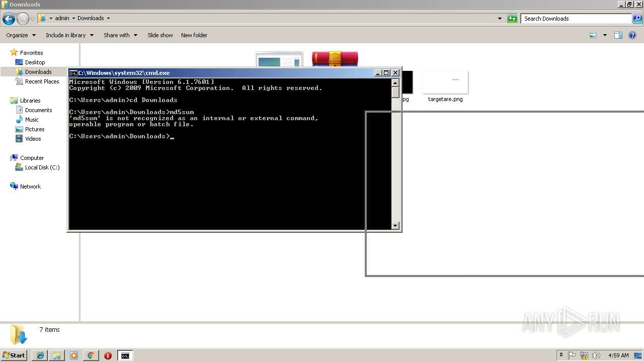644x362 pixels.
Task: Create a New folder
Action: (194, 35)
